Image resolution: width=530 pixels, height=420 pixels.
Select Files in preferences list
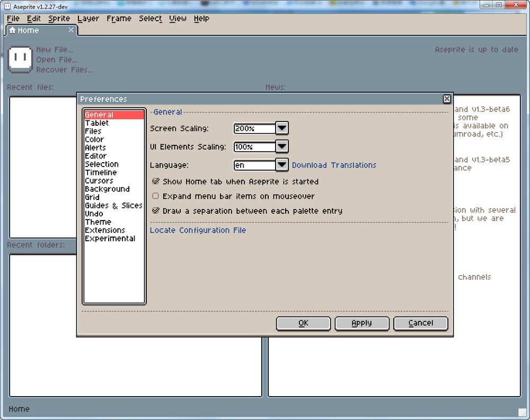(x=114, y=131)
